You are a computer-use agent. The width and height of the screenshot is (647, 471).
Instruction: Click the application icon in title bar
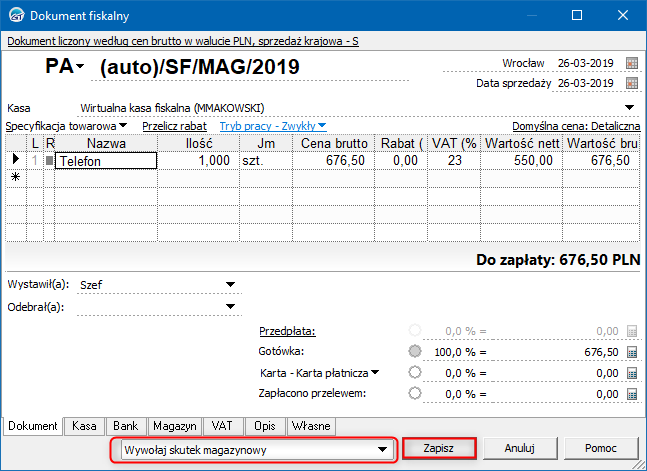point(17,15)
